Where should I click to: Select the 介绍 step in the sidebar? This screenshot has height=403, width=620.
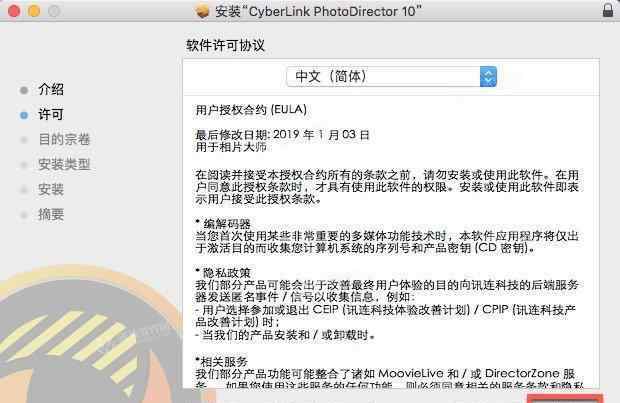coord(51,89)
